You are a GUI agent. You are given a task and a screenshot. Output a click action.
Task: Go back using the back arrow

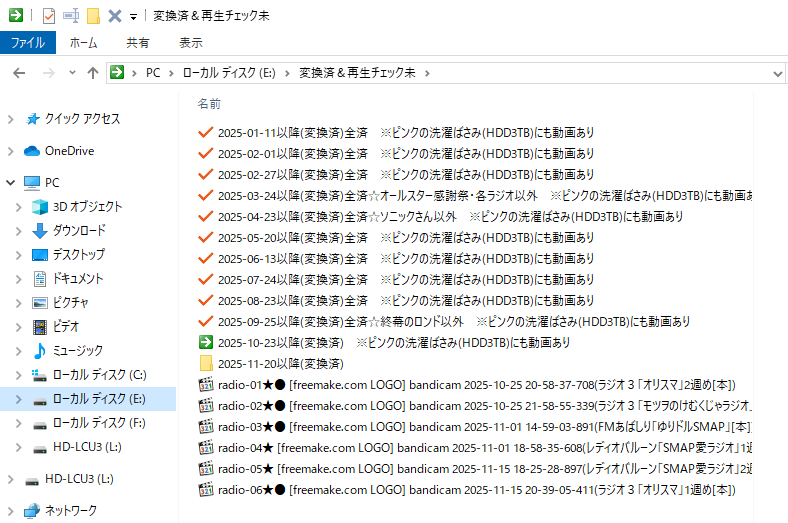click(19, 73)
